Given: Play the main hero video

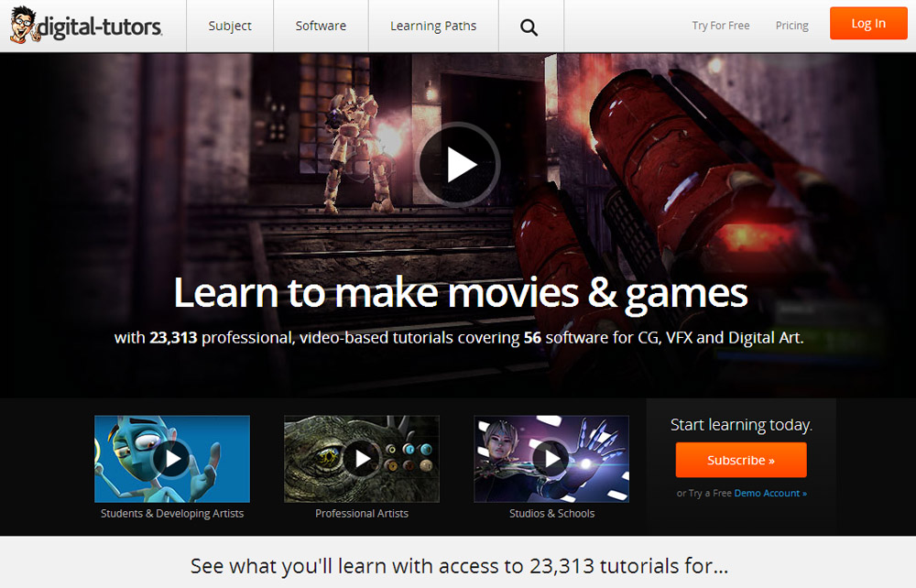Looking at the screenshot, I should tap(460, 164).
